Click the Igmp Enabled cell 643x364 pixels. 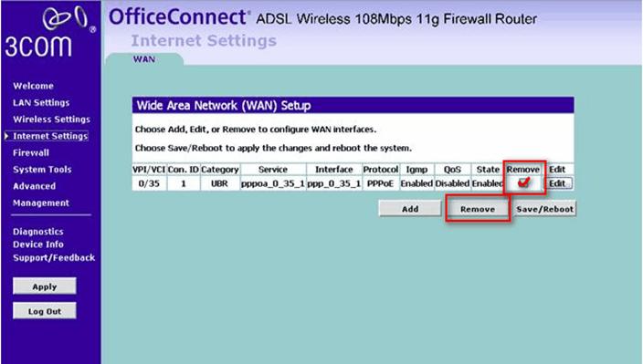tap(416, 183)
